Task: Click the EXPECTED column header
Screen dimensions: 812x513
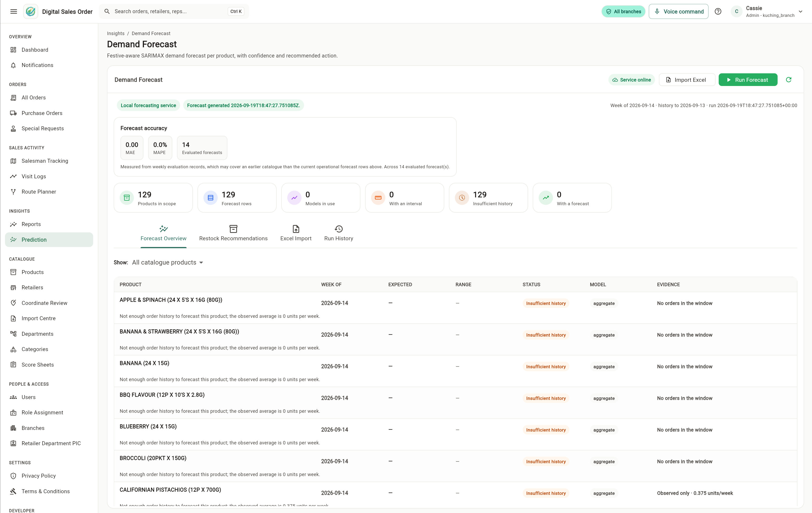Action: (400, 285)
